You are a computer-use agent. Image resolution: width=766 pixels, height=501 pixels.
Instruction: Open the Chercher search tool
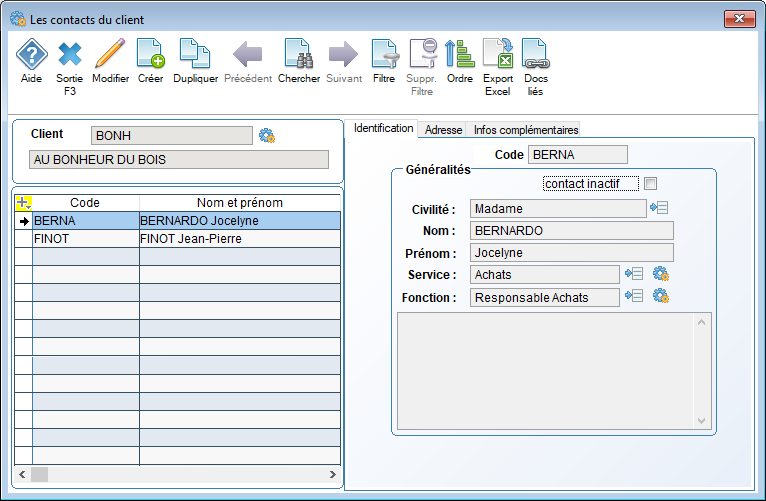tap(299, 53)
